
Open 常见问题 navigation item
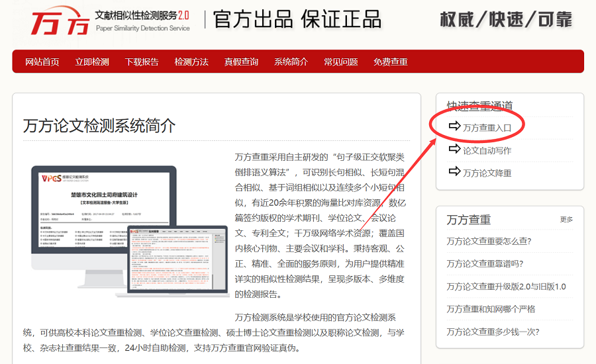coord(340,62)
